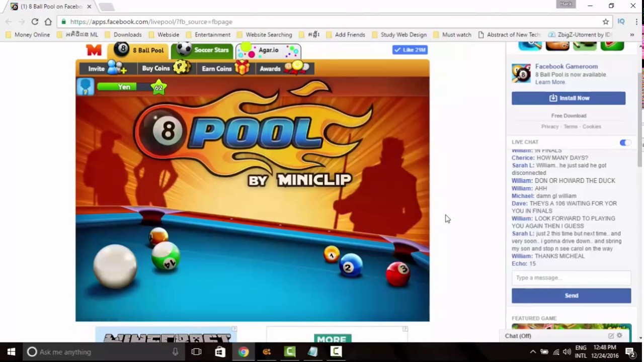Open the Entertainment bookmark folder
The width and height of the screenshot is (644, 362).
tap(208, 35)
